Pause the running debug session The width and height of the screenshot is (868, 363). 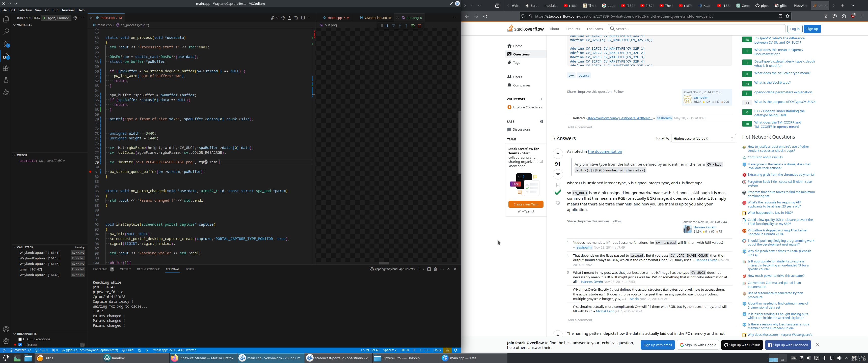coord(387,26)
